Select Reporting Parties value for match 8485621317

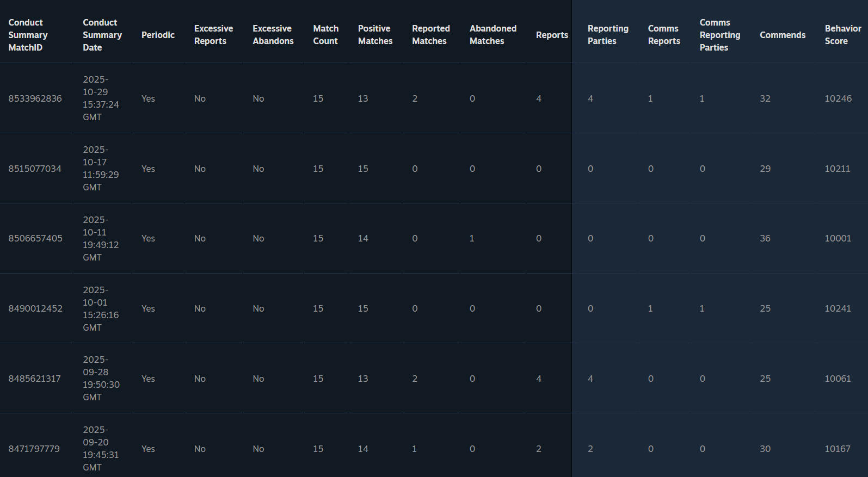click(x=590, y=379)
